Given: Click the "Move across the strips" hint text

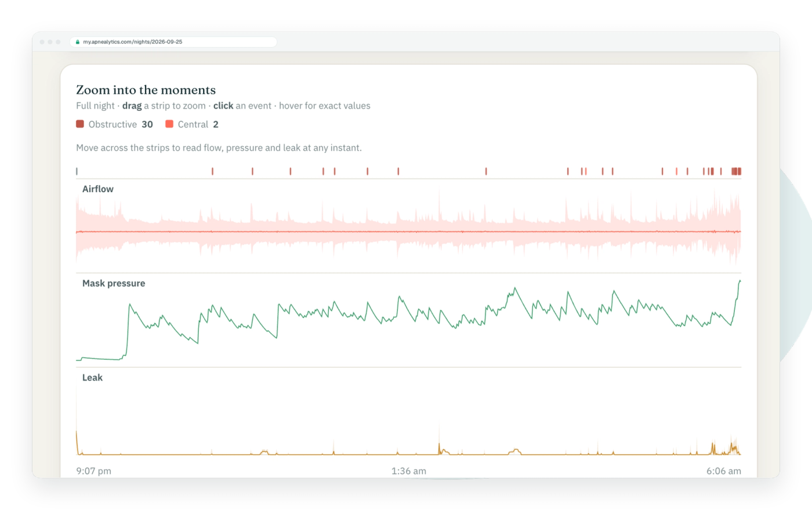Looking at the screenshot, I should pyautogui.click(x=219, y=148).
